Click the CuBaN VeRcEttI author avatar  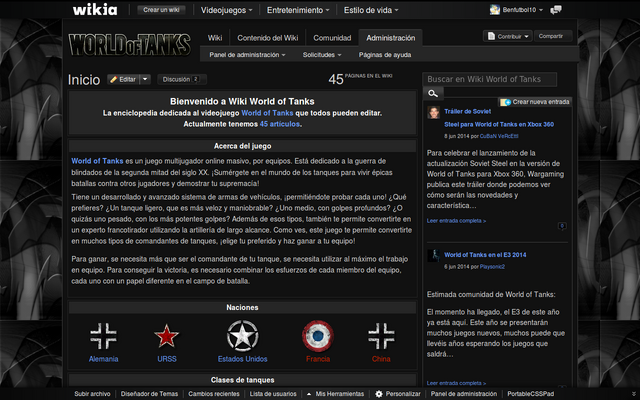(433, 112)
